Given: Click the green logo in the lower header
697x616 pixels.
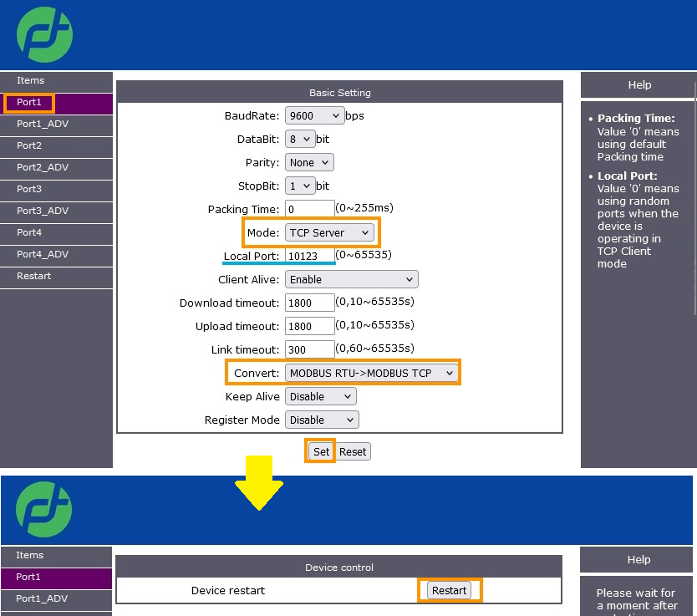Looking at the screenshot, I should 44,509.
